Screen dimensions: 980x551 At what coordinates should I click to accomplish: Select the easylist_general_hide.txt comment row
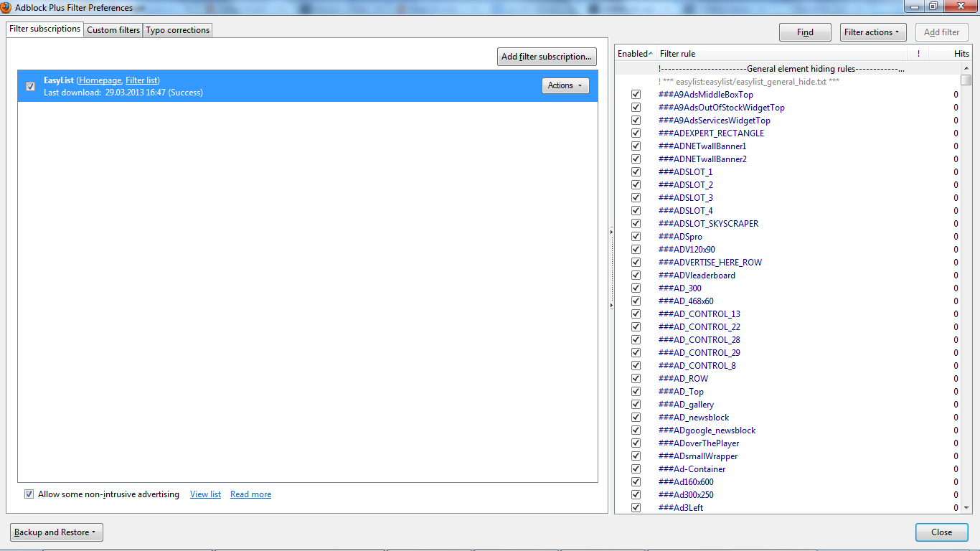749,82
